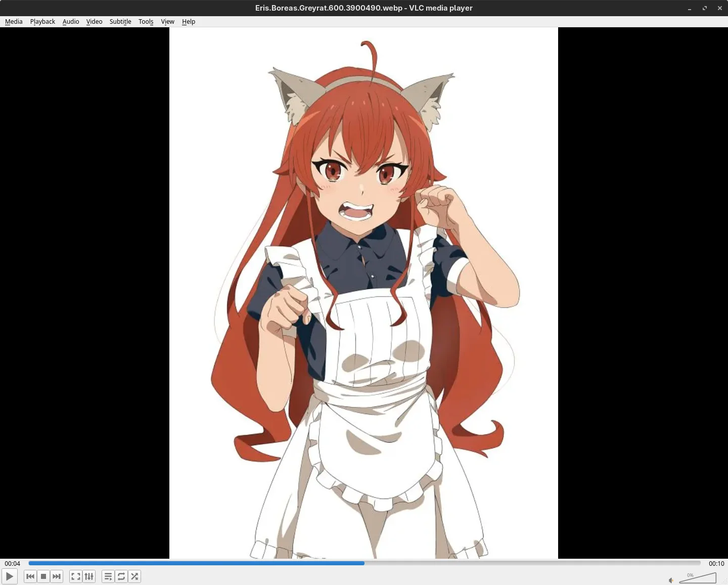
Task: Open the Playback menu
Action: click(42, 22)
